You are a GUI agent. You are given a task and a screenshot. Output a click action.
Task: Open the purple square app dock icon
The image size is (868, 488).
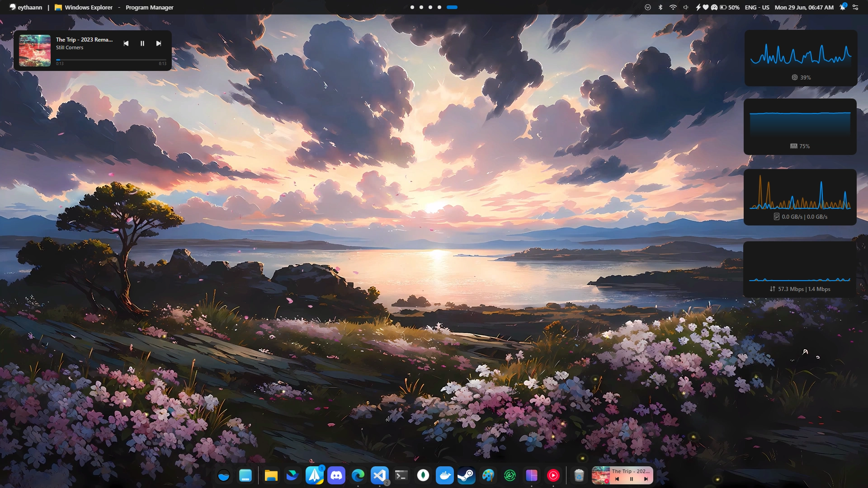[532, 475]
